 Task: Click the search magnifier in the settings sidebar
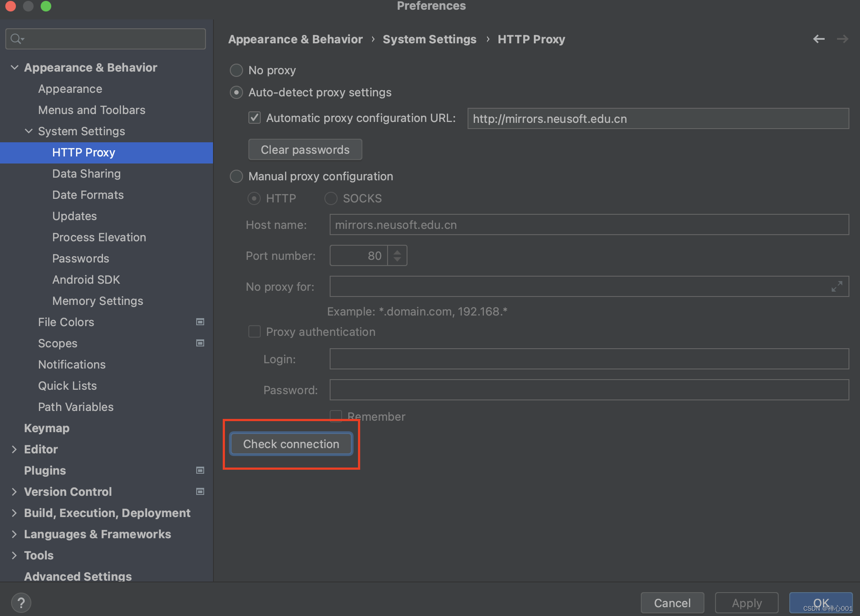(17, 38)
